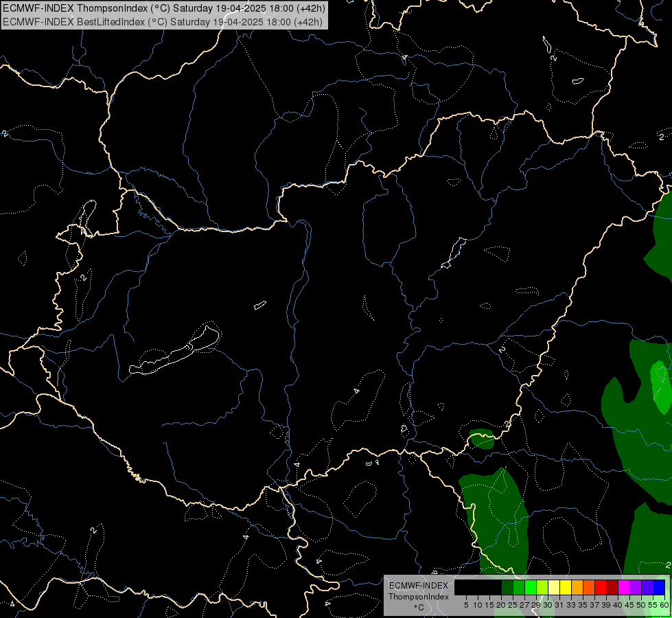Click legend scale value 50
Viewport: 672px width, 618px height.
click(x=640, y=605)
